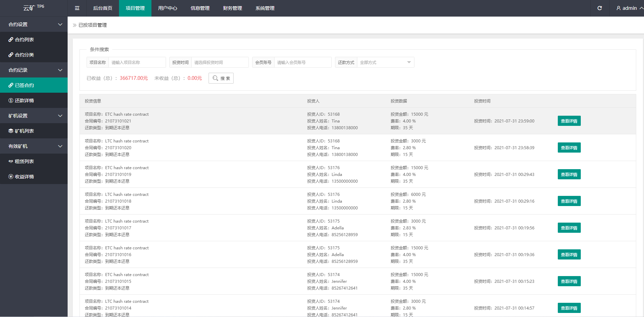
Task: Open 收益详情 in sidebar
Action: coord(34,177)
